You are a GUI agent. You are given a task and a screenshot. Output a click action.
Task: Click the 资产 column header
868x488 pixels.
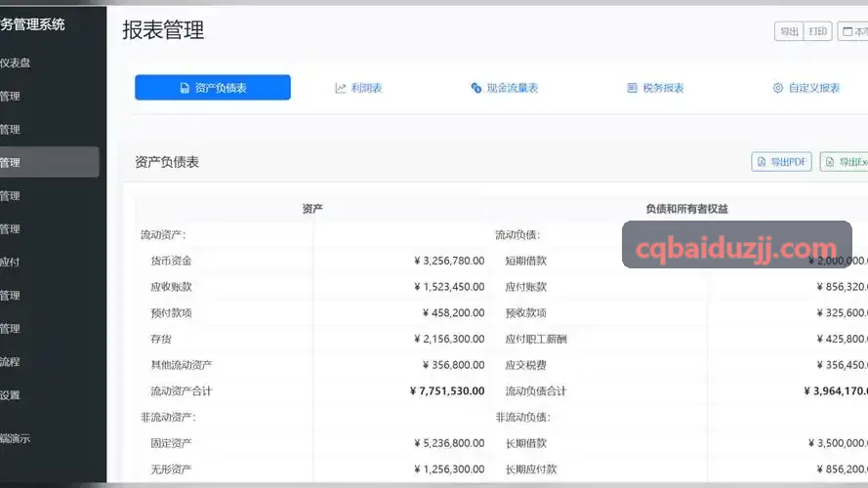coord(312,209)
